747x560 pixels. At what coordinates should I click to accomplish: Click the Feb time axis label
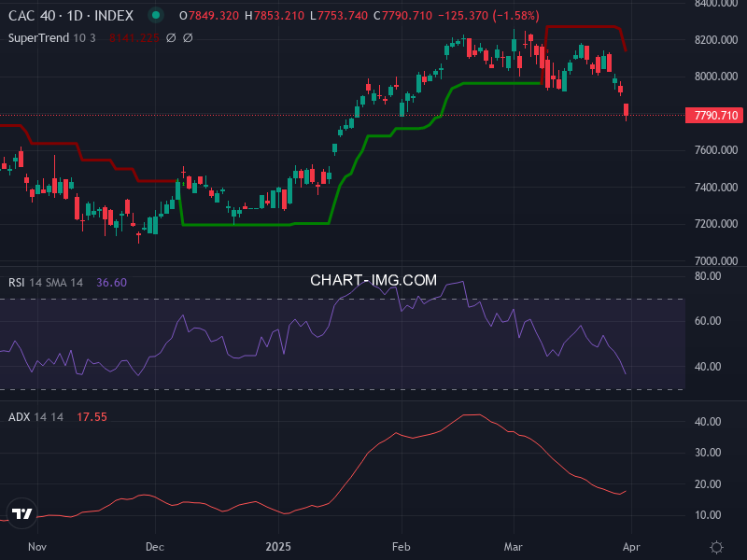tap(402, 547)
